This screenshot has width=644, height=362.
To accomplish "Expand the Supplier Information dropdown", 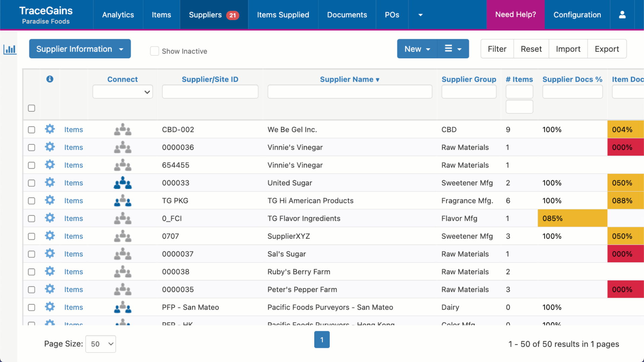I will tap(80, 49).
